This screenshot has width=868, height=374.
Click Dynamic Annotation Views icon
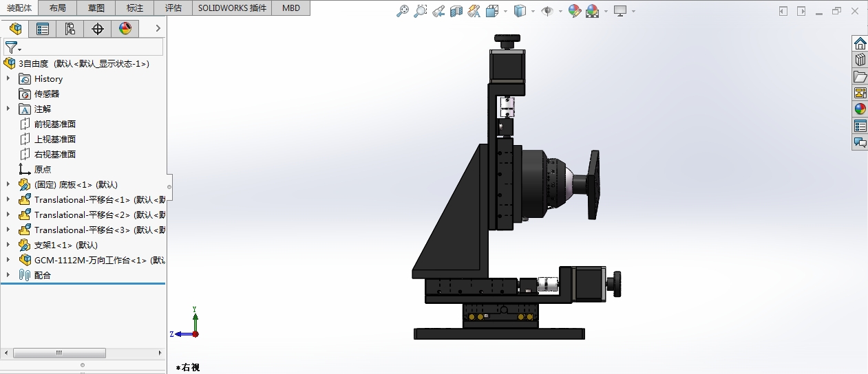tap(474, 11)
